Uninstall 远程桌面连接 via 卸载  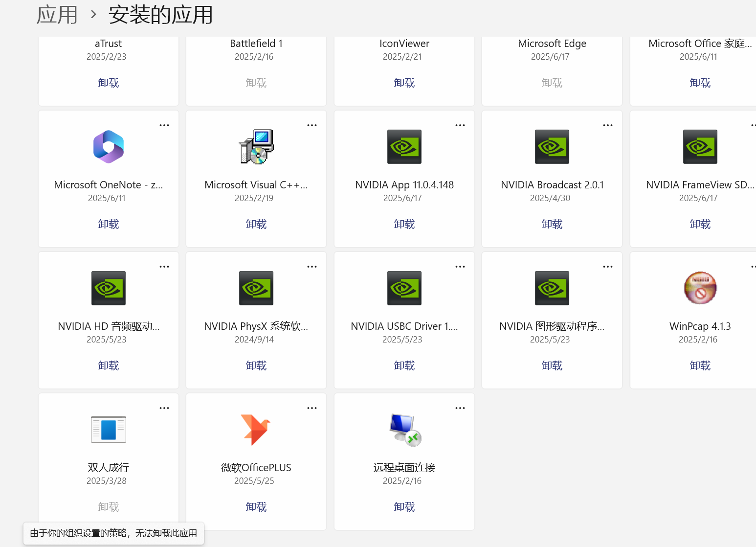pyautogui.click(x=404, y=507)
